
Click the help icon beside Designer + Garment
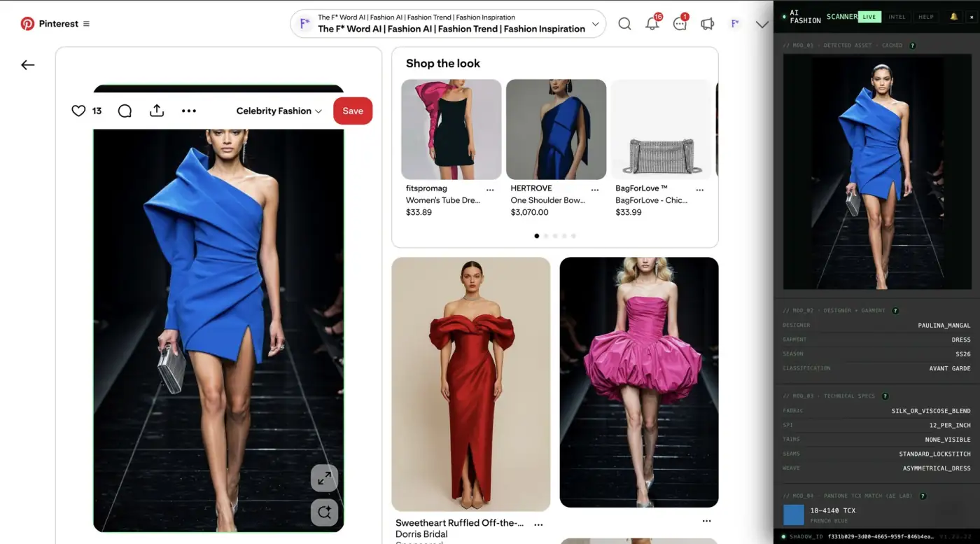895,310
